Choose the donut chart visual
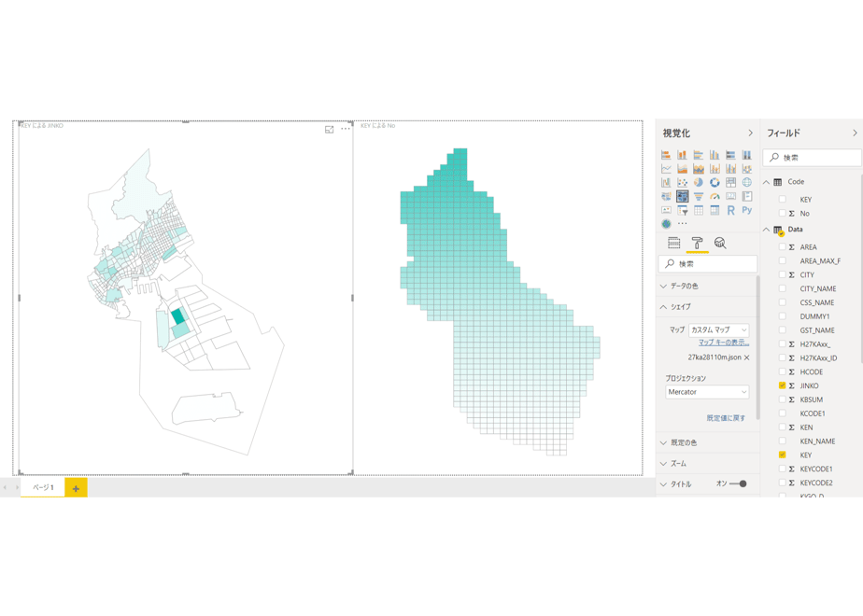Screen dimensions: 863x616 (x=714, y=183)
